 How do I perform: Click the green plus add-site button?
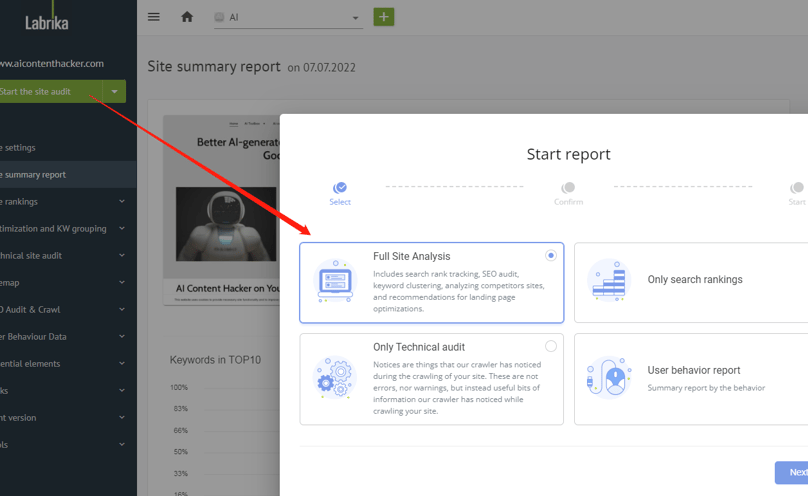tap(383, 17)
